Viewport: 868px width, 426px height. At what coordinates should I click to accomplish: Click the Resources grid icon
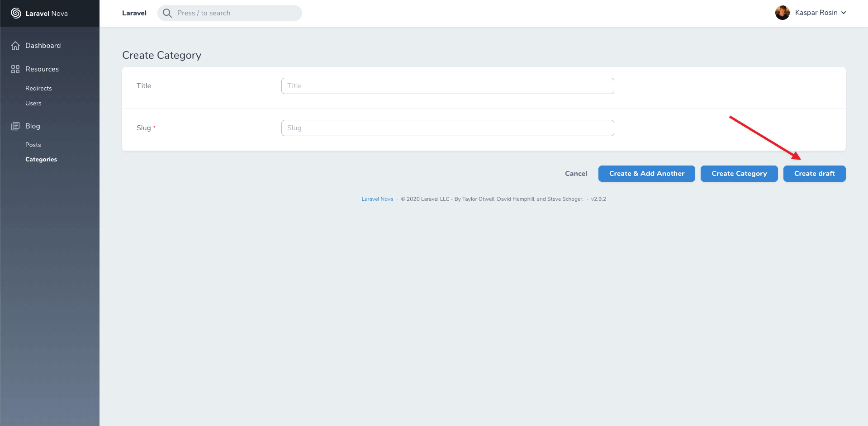[15, 69]
